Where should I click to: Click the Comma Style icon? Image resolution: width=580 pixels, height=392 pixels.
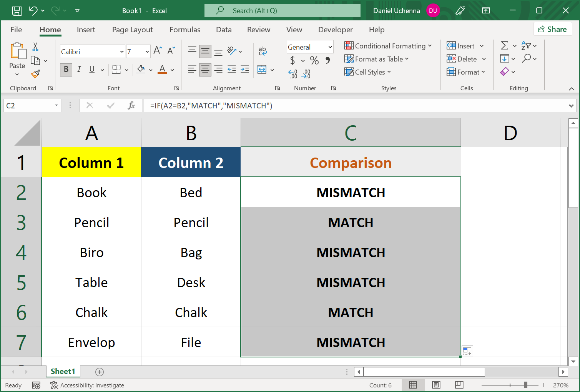pos(327,60)
